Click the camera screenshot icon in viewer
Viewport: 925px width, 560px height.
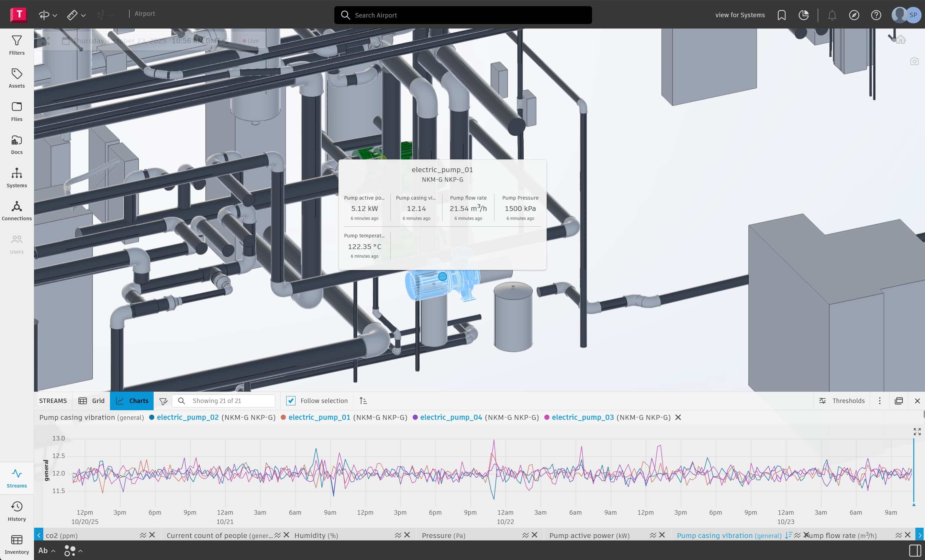coord(914,61)
